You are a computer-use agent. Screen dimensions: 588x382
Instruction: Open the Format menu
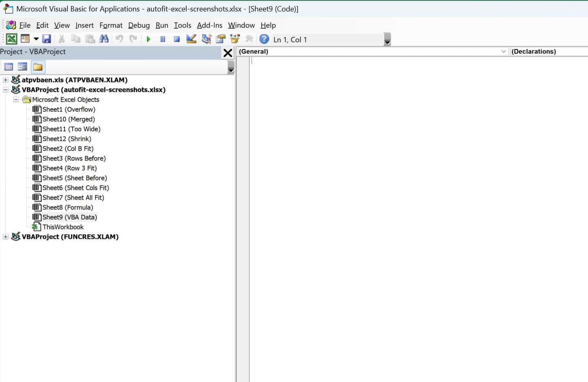point(111,25)
